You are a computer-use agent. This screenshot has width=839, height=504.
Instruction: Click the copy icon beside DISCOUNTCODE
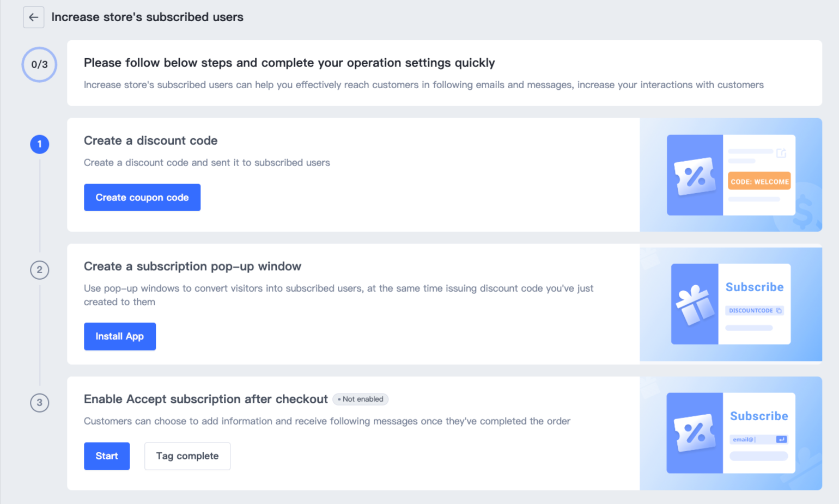[779, 311]
